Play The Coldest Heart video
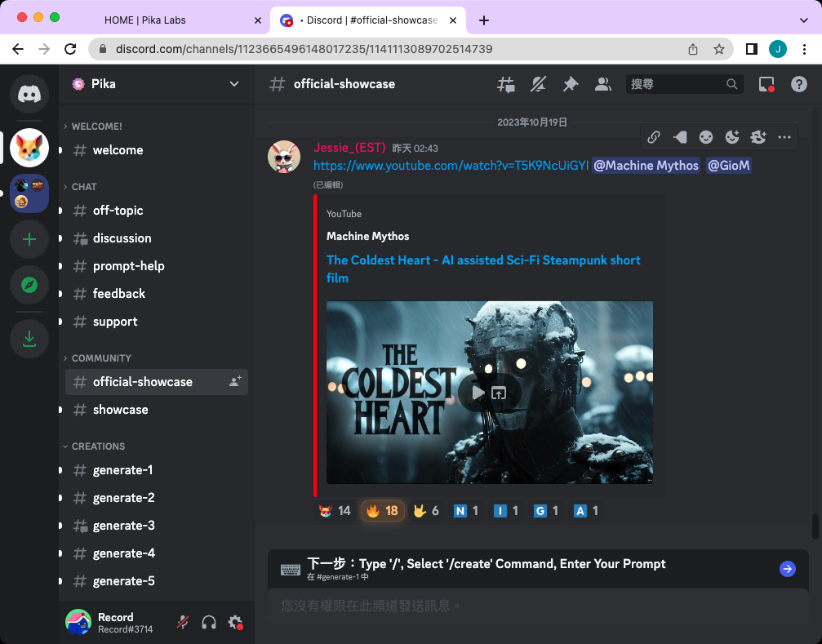 pyautogui.click(x=478, y=393)
